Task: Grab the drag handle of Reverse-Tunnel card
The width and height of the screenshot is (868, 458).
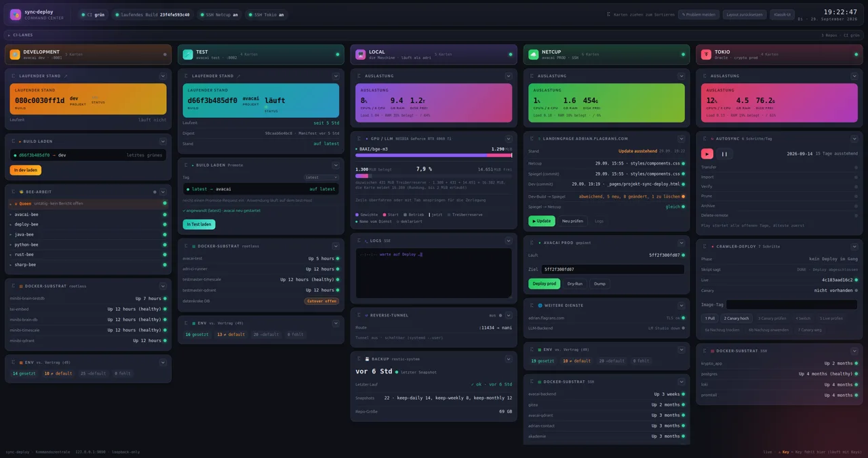Action: tap(359, 315)
